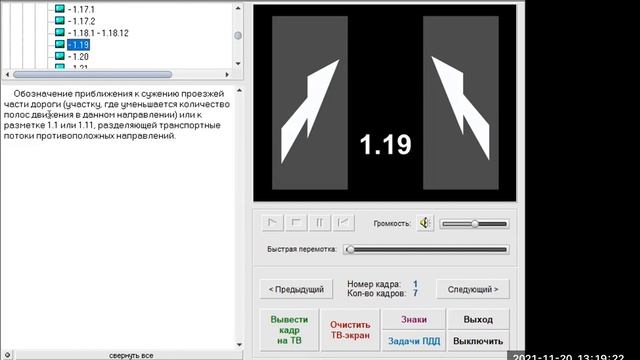Image resolution: width=640 pixels, height=360 pixels.
Task: Click tree horizontal scroll left arrow
Action: click(x=7, y=75)
